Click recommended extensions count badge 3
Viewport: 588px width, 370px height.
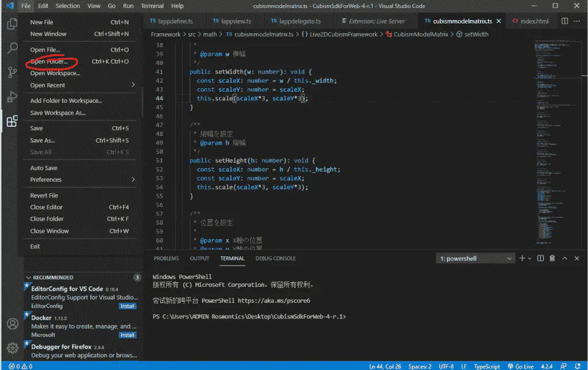pos(137,278)
